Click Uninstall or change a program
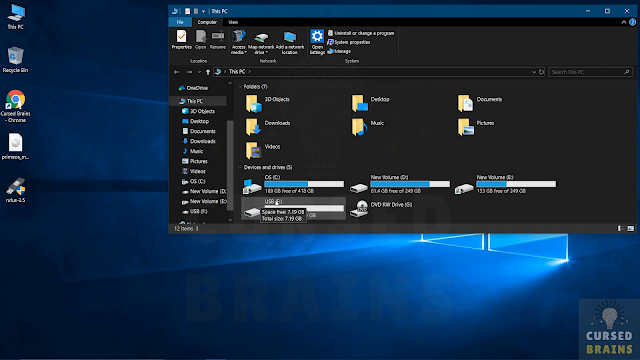Viewport: 640px width, 360px height. (x=361, y=33)
